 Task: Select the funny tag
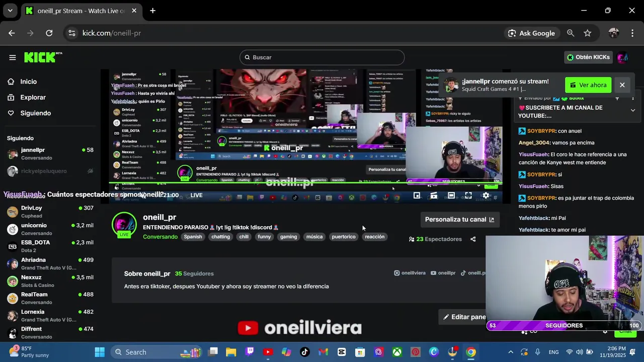tap(264, 237)
